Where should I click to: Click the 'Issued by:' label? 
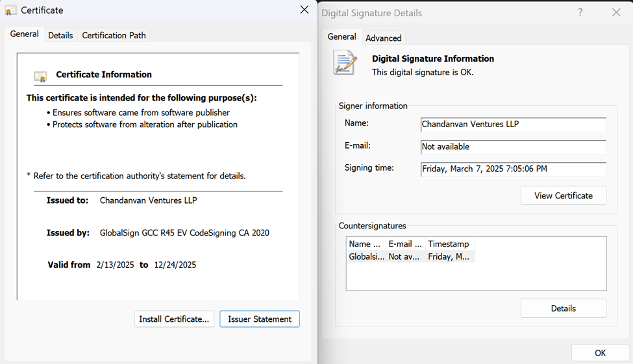click(68, 233)
